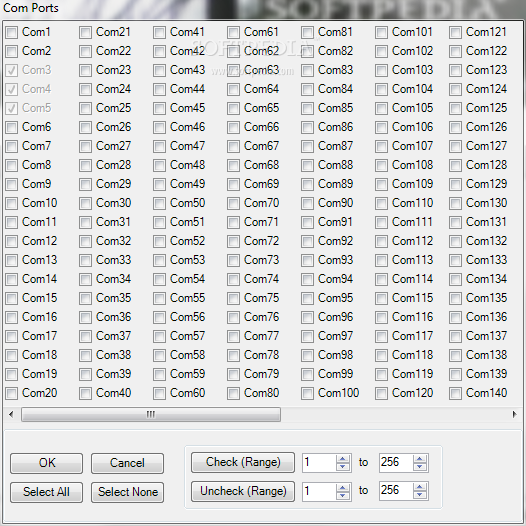Tick the Com60 checkbox
The image size is (526, 526).
coord(160,393)
